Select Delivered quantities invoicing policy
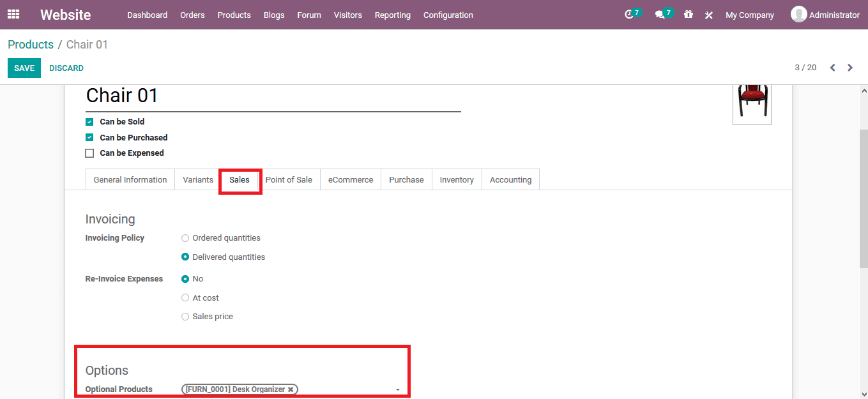 185,257
